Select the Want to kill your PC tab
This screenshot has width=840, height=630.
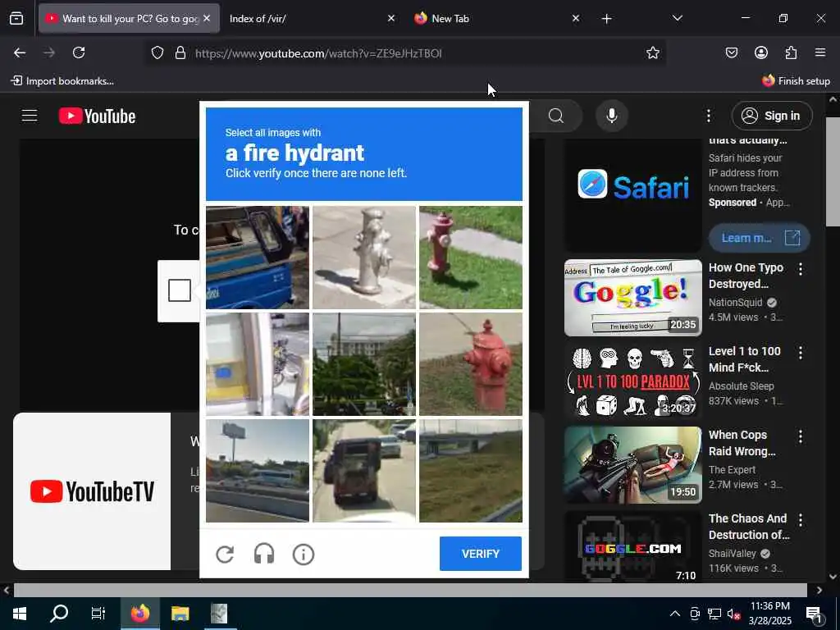click(x=129, y=18)
